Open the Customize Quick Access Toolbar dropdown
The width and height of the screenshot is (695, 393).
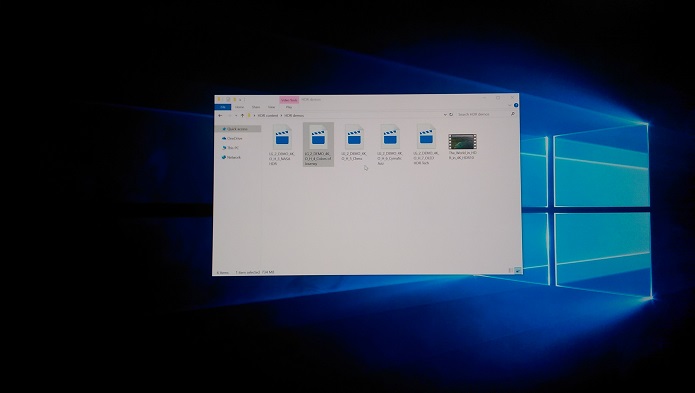(x=240, y=100)
